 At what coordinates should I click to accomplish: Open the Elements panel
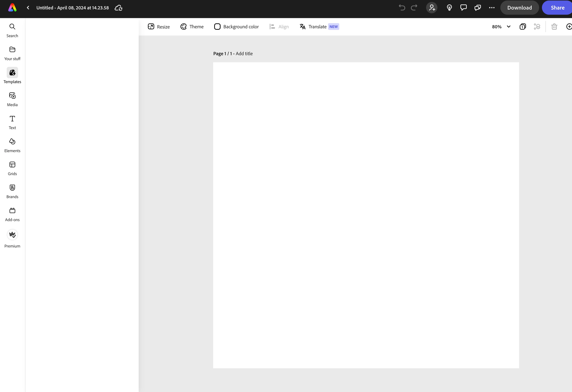[x=12, y=145]
